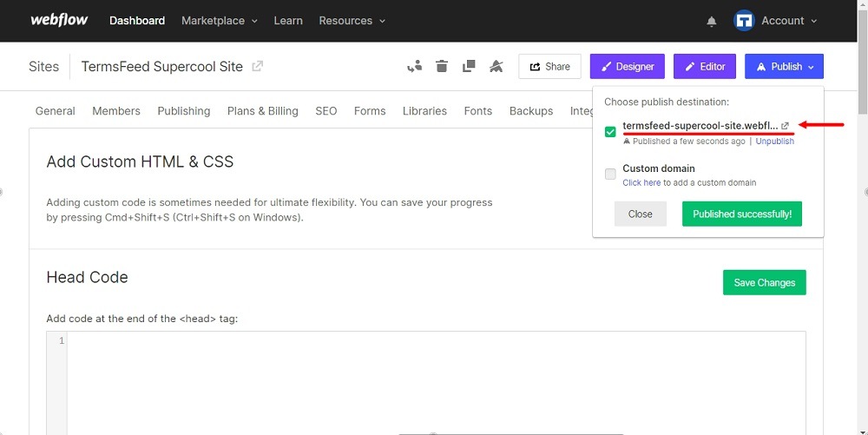Image resolution: width=868 pixels, height=435 pixels.
Task: Open the Designer
Action: pyautogui.click(x=628, y=66)
